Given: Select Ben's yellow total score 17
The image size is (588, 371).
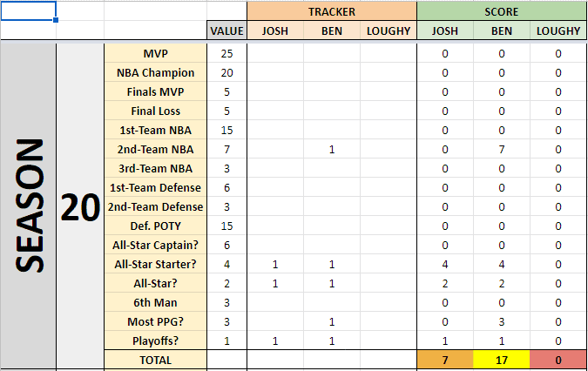Looking at the screenshot, I should coord(502,360).
